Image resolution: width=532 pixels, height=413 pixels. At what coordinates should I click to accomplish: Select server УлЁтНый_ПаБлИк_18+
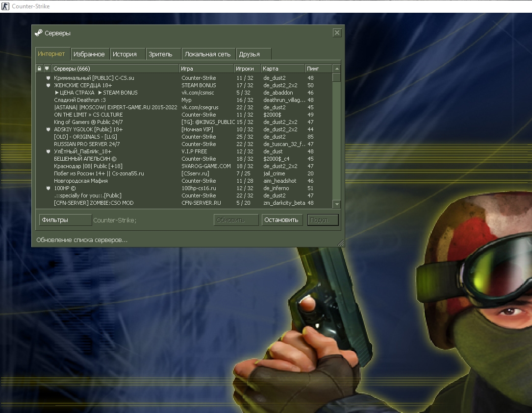tap(184, 151)
